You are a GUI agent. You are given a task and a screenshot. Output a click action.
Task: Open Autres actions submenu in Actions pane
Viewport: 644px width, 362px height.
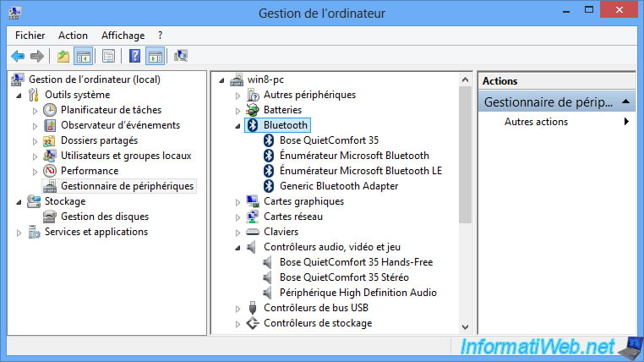click(x=626, y=122)
